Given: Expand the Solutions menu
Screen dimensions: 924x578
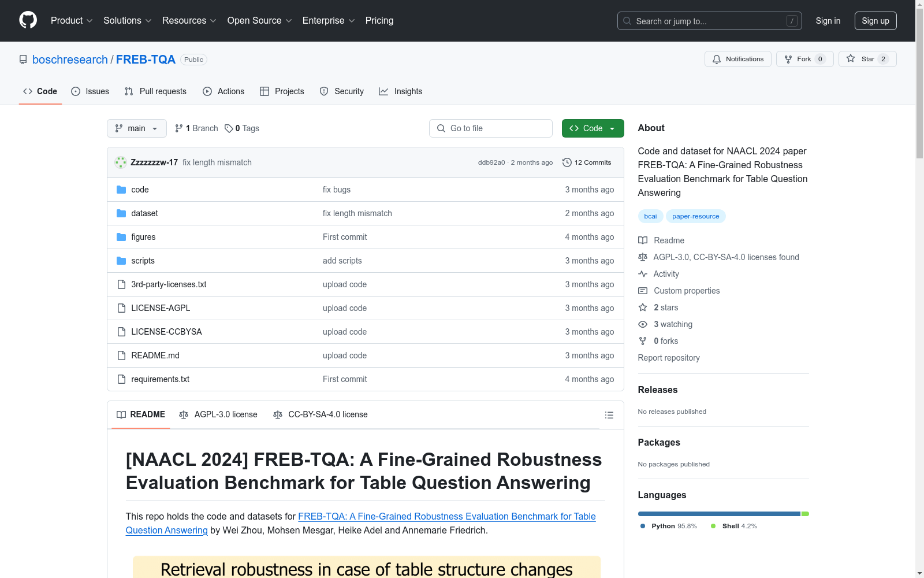Looking at the screenshot, I should click(x=128, y=21).
